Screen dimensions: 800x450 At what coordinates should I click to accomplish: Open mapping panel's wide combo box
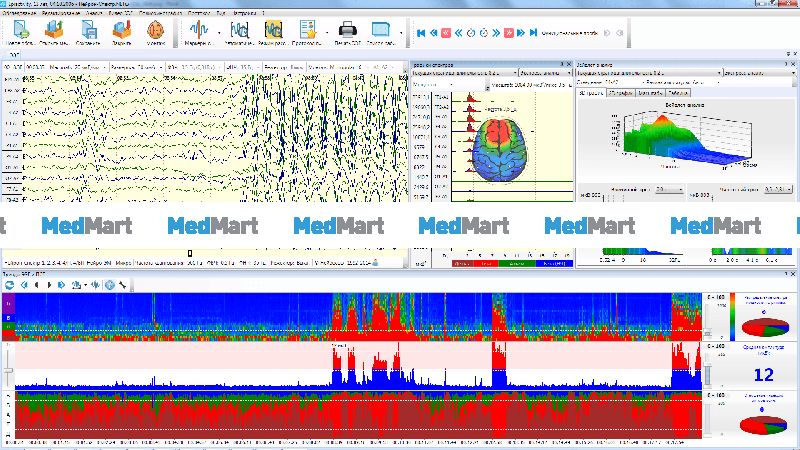click(x=649, y=73)
